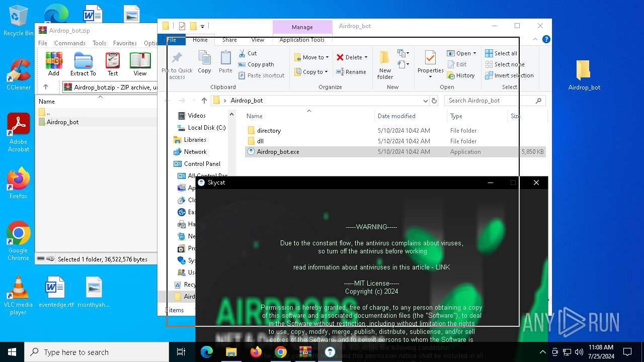Screen dimensions: 644x362
Task: Click Cut in the Clipboard group
Action: (248, 53)
